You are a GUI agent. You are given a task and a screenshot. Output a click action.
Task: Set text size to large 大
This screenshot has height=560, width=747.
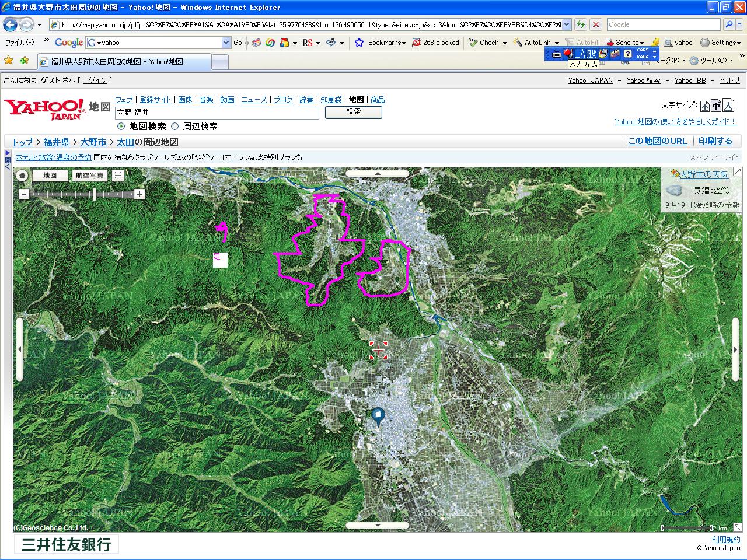[728, 106]
